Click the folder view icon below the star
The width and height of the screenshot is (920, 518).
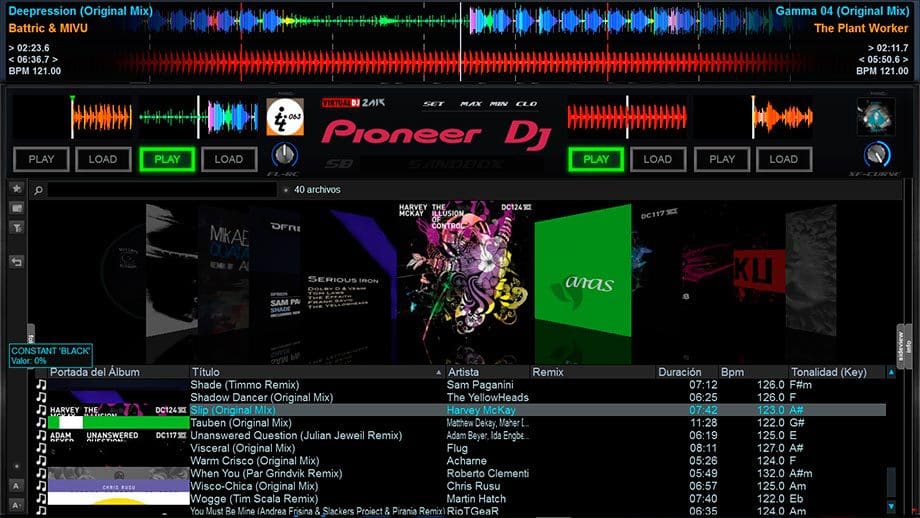[x=16, y=208]
